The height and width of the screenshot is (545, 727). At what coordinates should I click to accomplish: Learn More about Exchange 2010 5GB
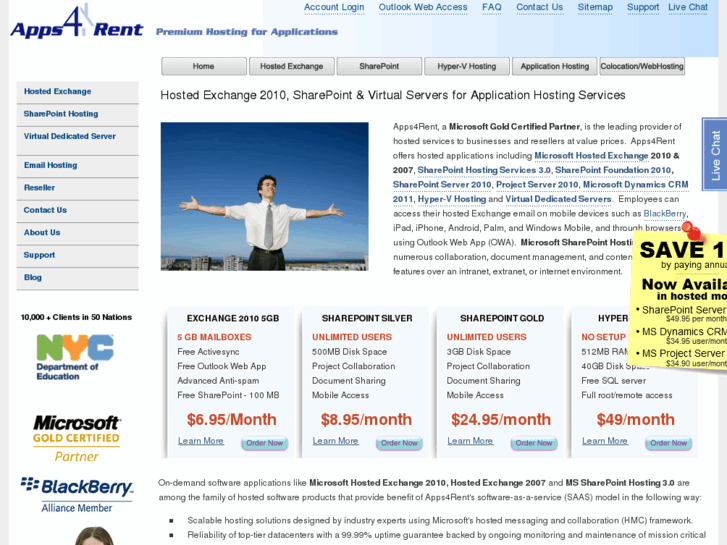click(201, 441)
